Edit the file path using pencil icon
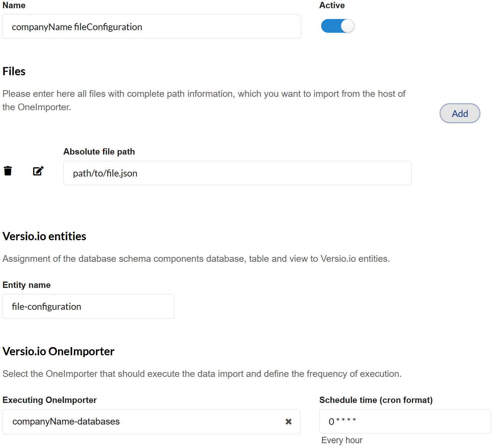Screen dimensions: 492x448 click(38, 171)
